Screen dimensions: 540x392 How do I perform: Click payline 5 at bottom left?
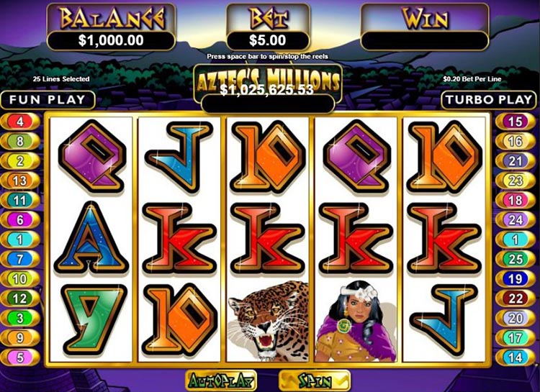(x=20, y=357)
